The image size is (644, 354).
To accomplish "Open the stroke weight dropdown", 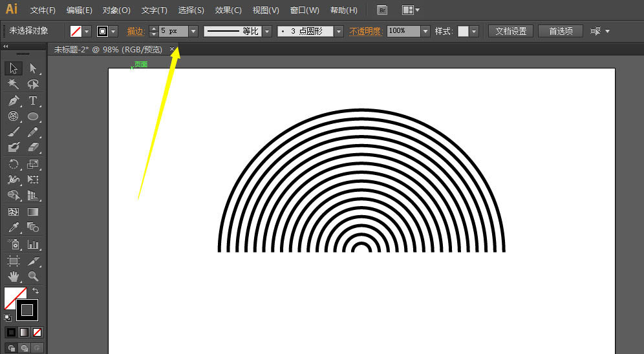I will point(193,31).
